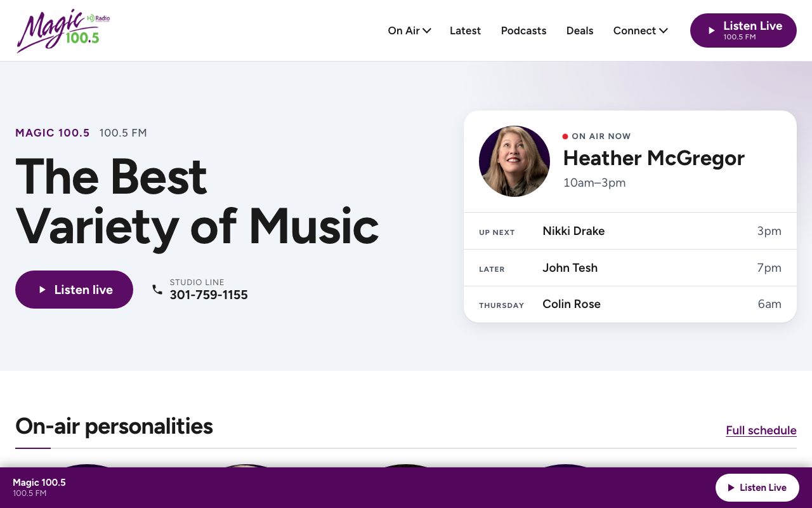Expand the On Air menu chevron
Image resolution: width=812 pixels, height=508 pixels.
tap(427, 30)
